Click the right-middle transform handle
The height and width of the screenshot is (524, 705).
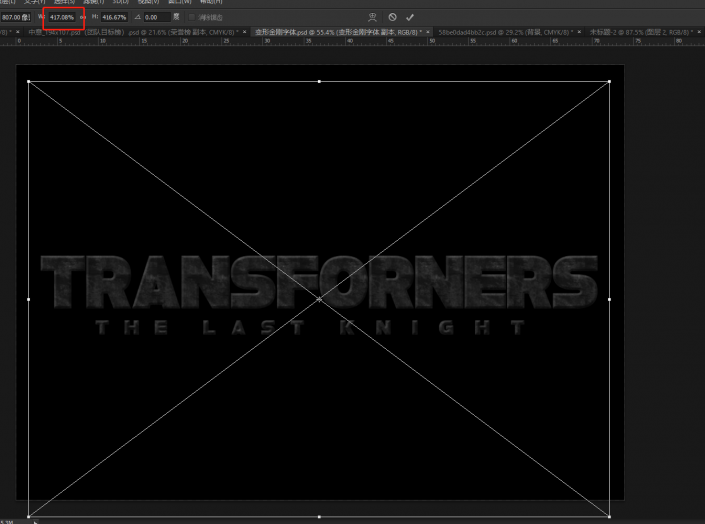(609, 299)
